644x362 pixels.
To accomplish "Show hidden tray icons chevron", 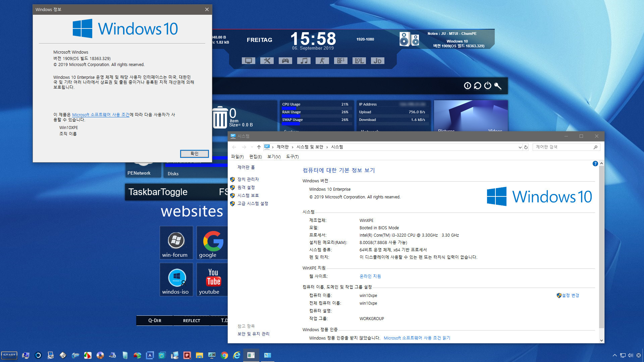I will [614, 355].
